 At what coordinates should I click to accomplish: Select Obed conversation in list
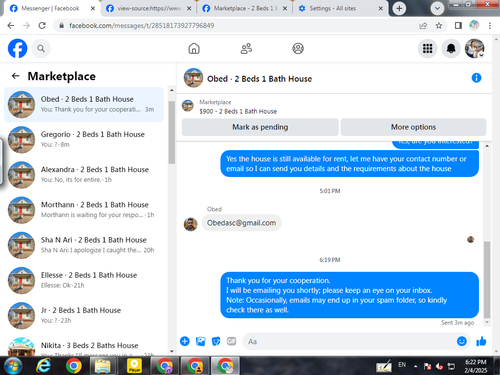[x=84, y=104]
